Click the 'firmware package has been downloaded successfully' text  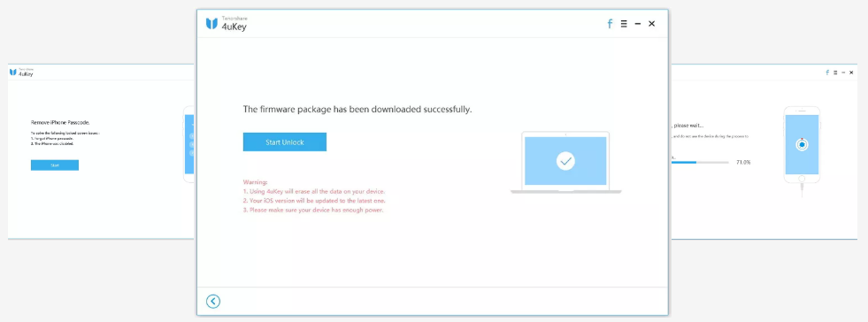click(x=357, y=110)
